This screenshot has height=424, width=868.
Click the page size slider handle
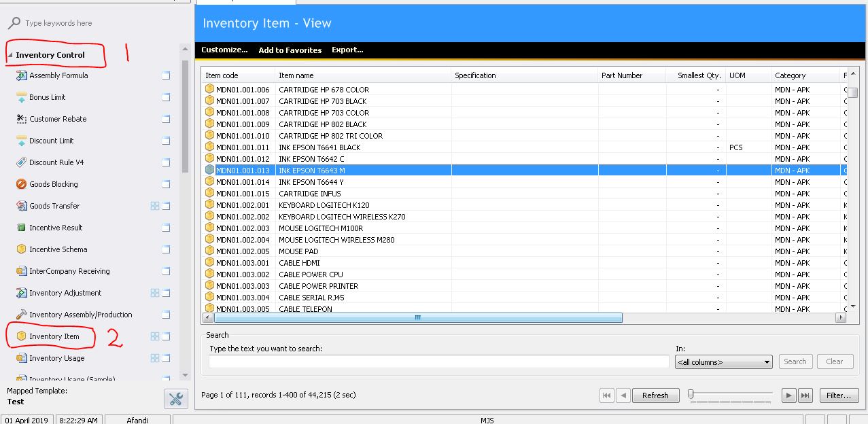pyautogui.click(x=691, y=394)
